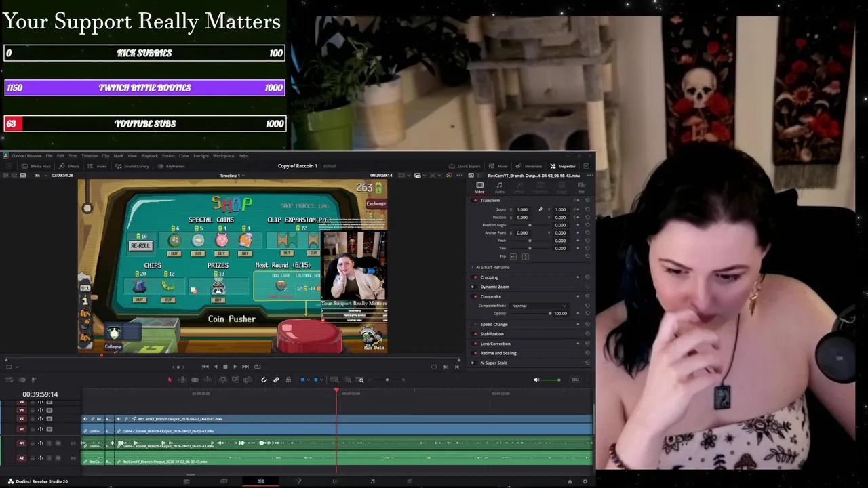Viewport: 868px width, 488px height.
Task: Open the Composite Mode Normal dropdown
Action: 539,306
